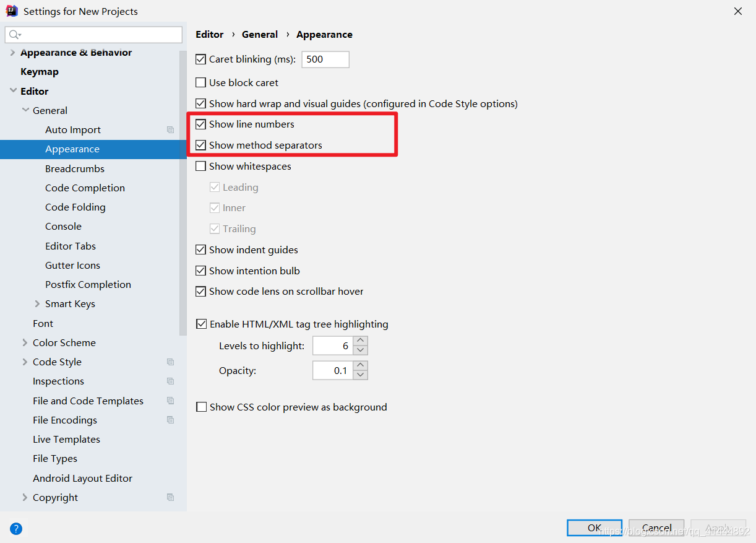Collapse the General tree node
Viewport: 756px width, 543px height.
(x=25, y=110)
